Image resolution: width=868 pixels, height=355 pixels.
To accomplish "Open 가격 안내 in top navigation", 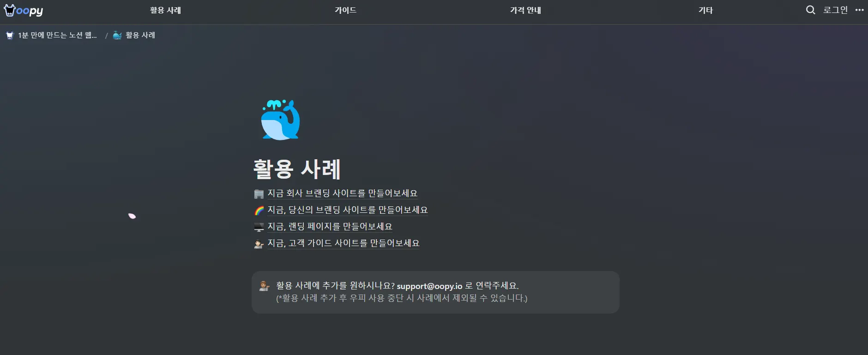I will point(525,10).
